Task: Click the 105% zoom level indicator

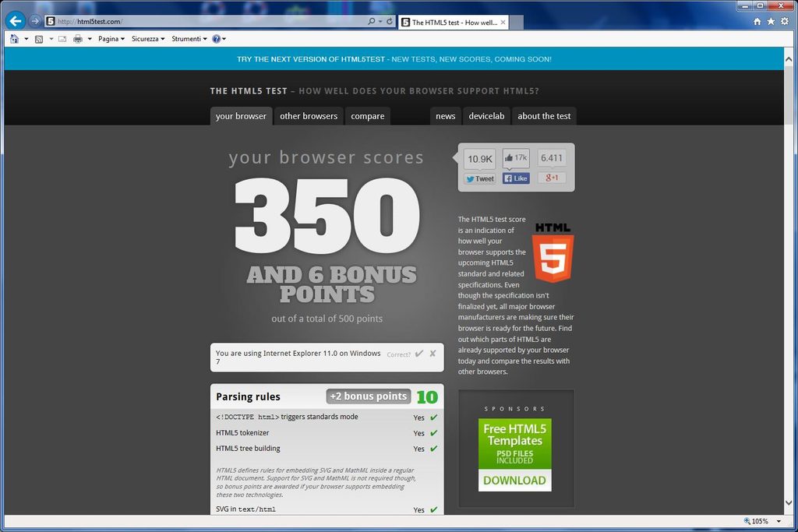Action: click(x=756, y=521)
